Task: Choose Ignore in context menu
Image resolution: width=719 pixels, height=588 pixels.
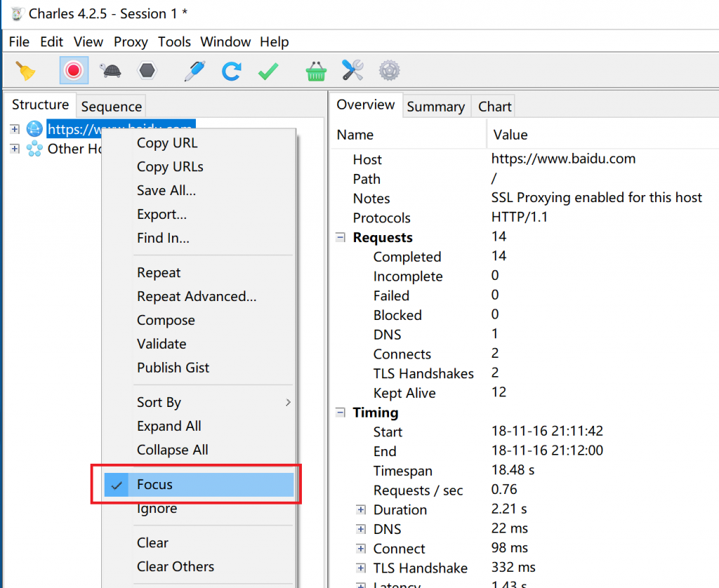Action: [199, 509]
